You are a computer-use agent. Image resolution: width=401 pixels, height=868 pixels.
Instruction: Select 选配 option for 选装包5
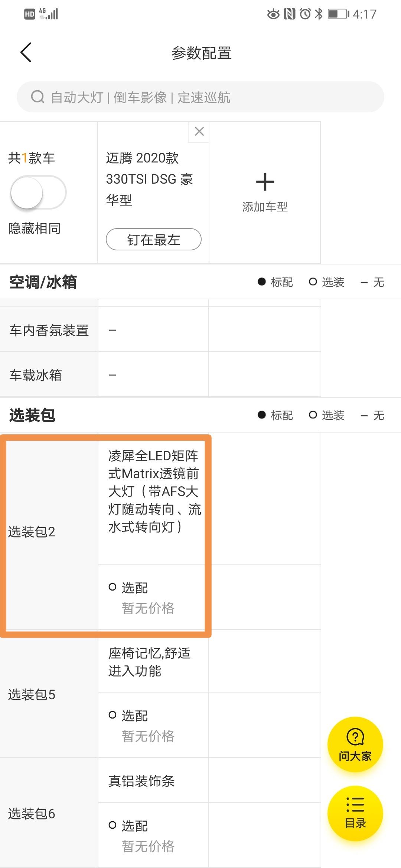click(128, 716)
